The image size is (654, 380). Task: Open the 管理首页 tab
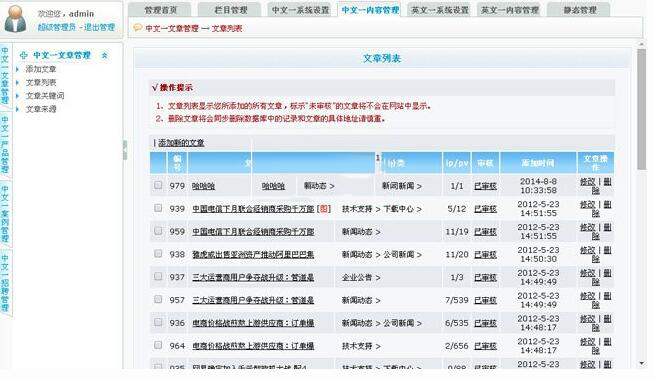[161, 10]
